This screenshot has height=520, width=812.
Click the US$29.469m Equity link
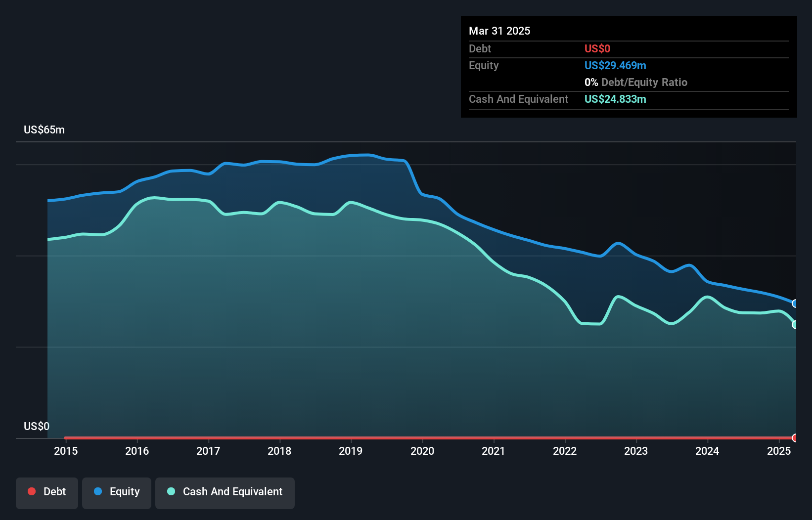coord(615,65)
